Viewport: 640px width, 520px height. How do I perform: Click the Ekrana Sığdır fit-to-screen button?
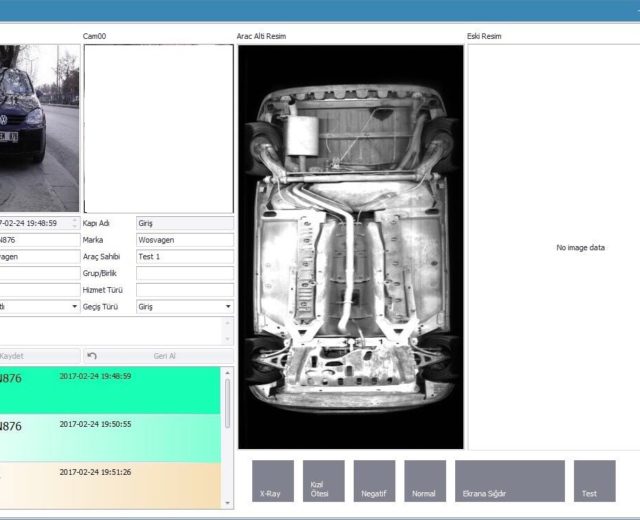click(x=509, y=481)
